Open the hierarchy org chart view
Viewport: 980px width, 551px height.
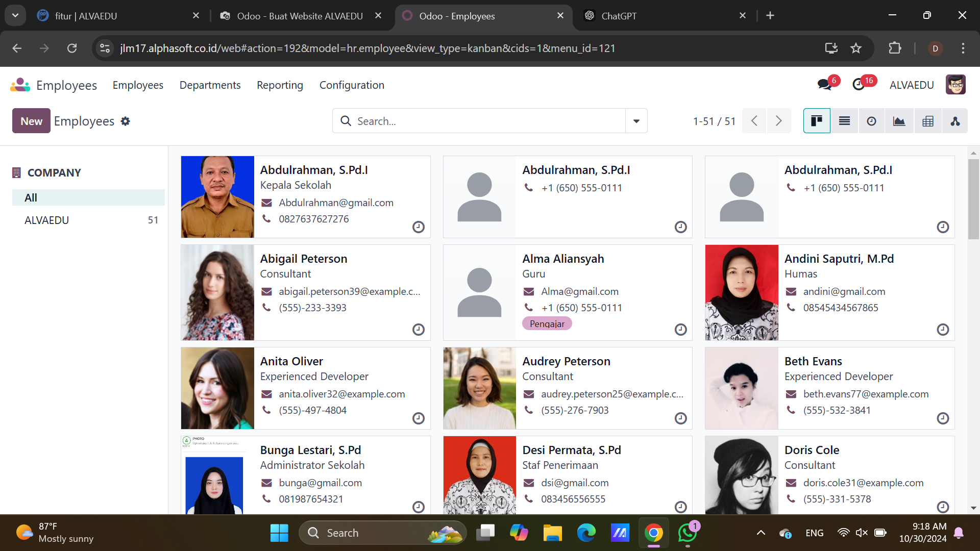click(955, 121)
